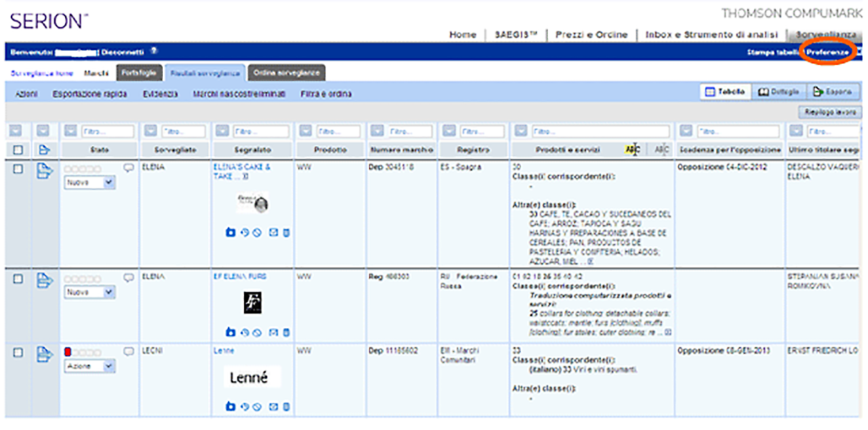Expand the Azione status dropdown in the LECNI row
Screen dimensions: 868x430
[x=90, y=366]
